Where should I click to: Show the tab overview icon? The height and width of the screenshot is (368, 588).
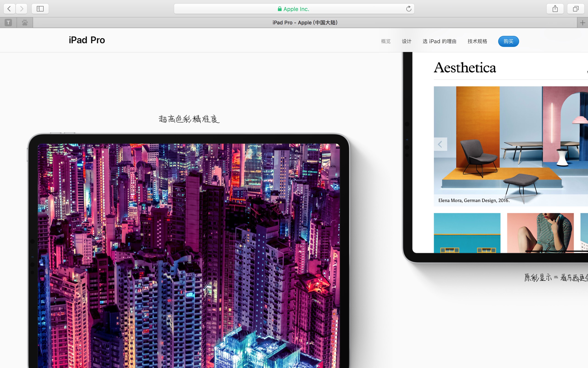(x=576, y=9)
